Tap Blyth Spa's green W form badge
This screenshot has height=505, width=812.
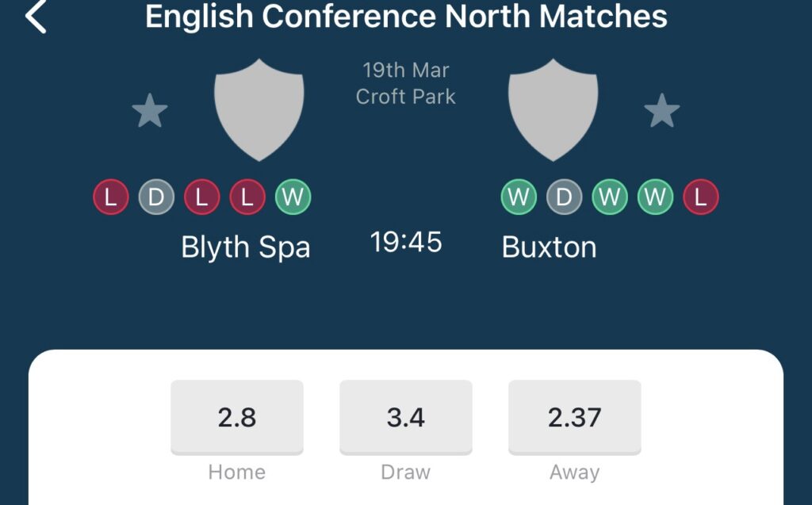293,197
